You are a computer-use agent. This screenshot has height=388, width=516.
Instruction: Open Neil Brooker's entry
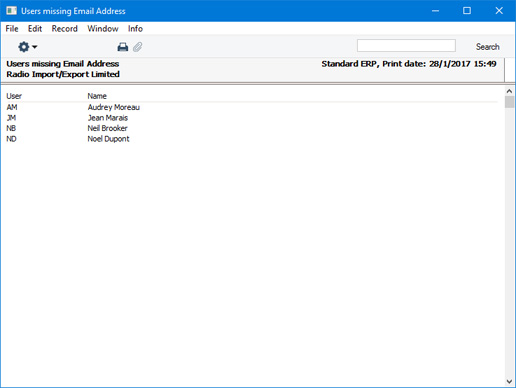point(107,128)
